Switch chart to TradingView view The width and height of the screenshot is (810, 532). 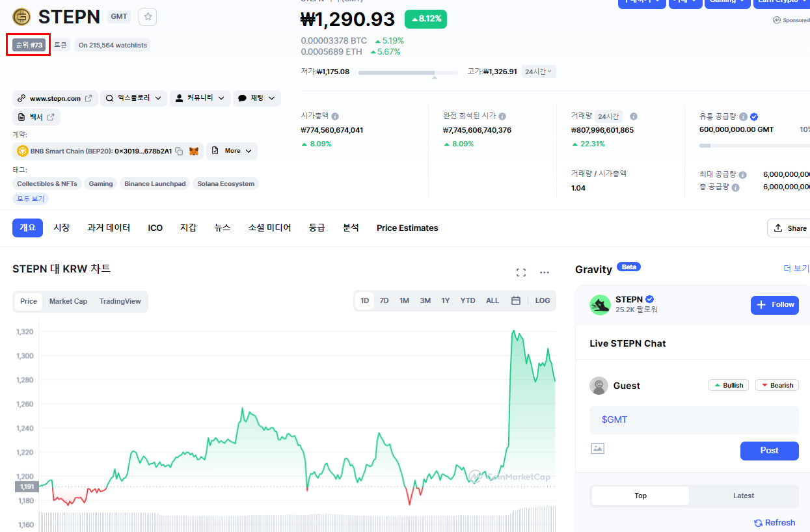(x=120, y=301)
